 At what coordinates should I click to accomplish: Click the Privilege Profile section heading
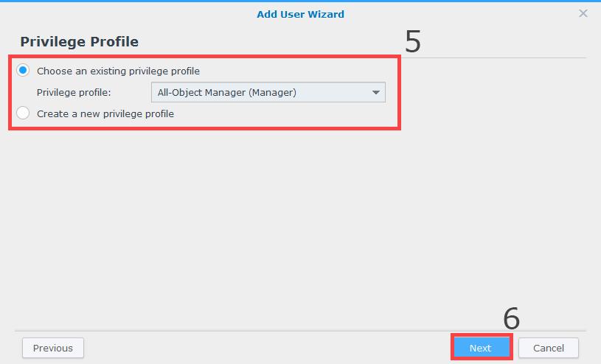click(80, 41)
